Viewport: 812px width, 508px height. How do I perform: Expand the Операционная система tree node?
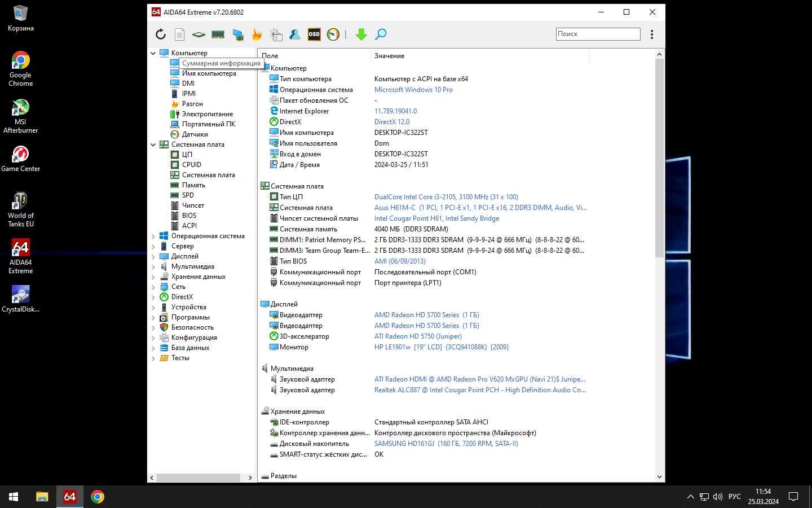[153, 236]
